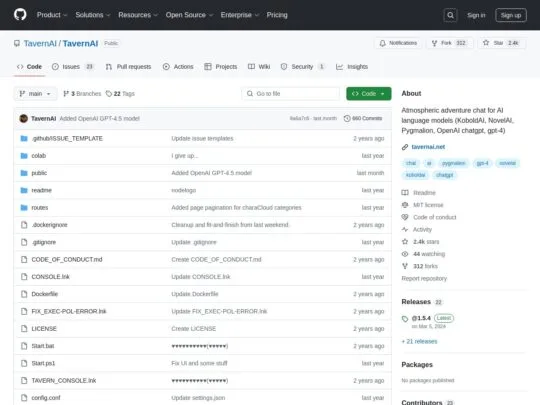Click the Code of conduct heart icon
The height and width of the screenshot is (405, 540).
(405, 217)
